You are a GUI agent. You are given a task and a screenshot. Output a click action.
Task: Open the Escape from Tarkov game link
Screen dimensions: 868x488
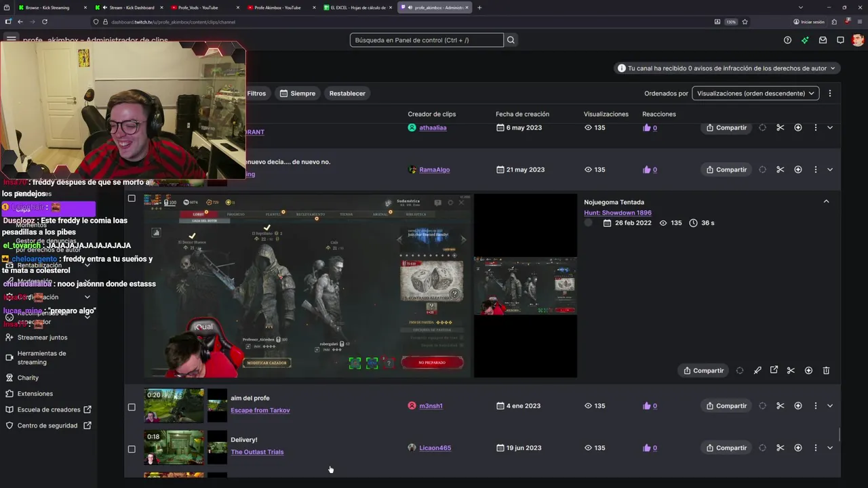(x=260, y=410)
